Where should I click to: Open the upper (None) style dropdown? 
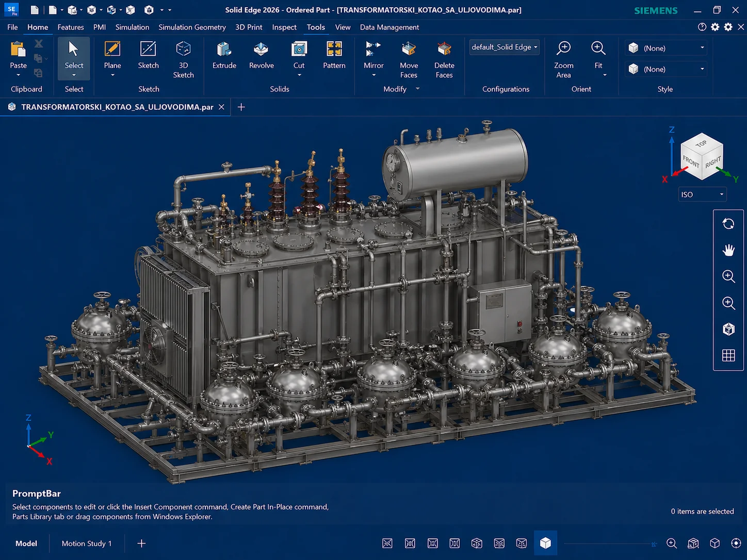[x=666, y=48]
